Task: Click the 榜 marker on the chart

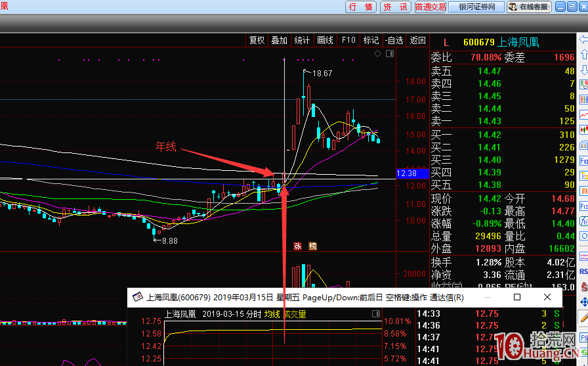Action: (313, 246)
